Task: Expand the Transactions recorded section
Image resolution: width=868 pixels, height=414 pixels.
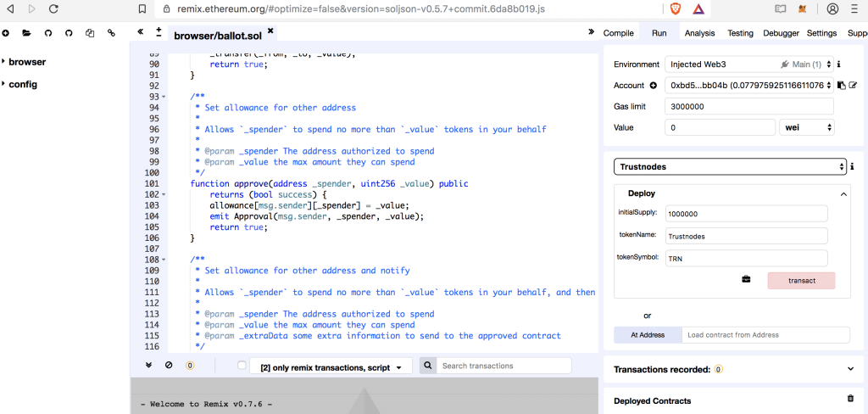Action: point(850,369)
